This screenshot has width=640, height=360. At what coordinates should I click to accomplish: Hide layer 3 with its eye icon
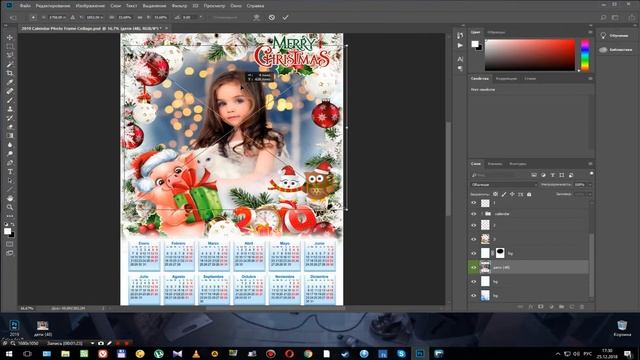click(473, 239)
